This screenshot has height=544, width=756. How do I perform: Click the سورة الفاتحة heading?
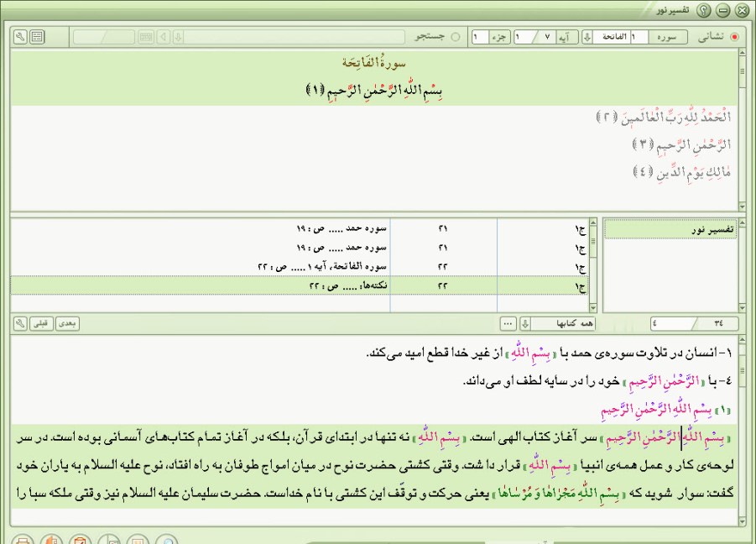tap(374, 63)
